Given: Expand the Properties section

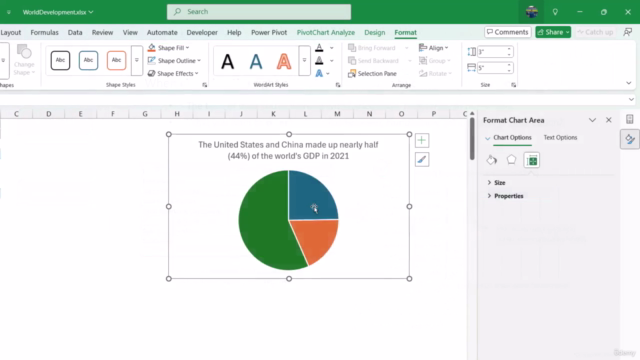Looking at the screenshot, I should pos(505,196).
